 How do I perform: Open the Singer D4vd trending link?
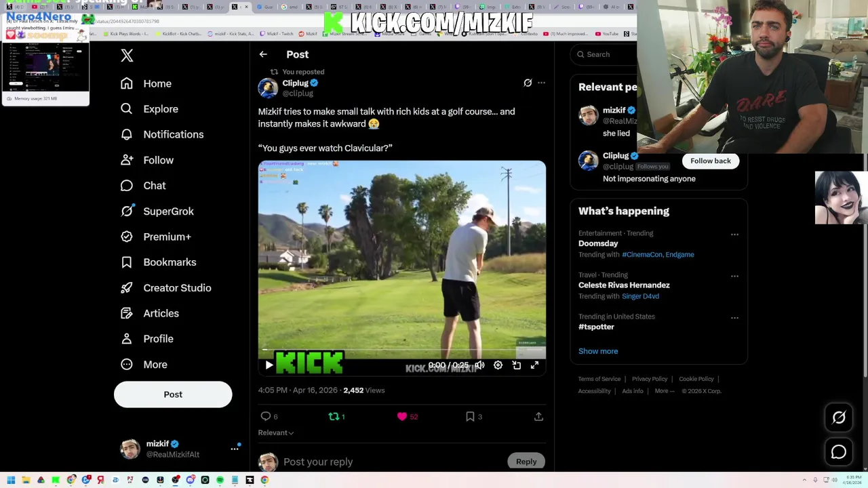640,296
